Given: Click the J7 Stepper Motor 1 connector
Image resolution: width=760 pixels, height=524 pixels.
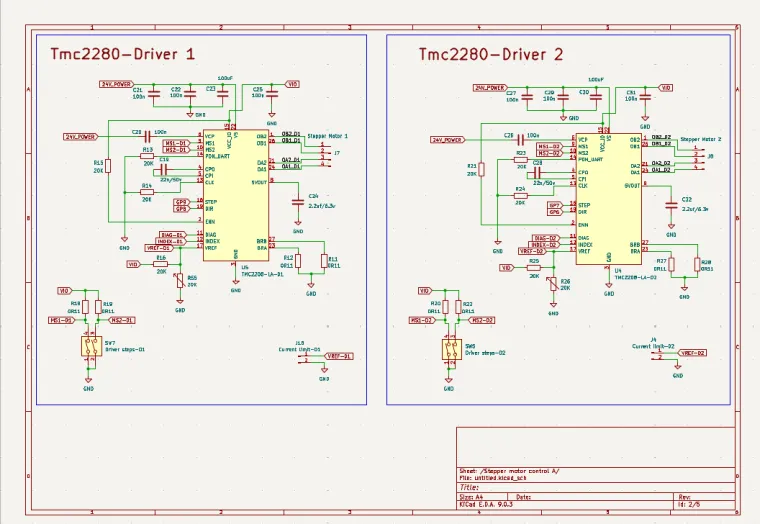Looking at the screenshot, I should tap(322, 153).
